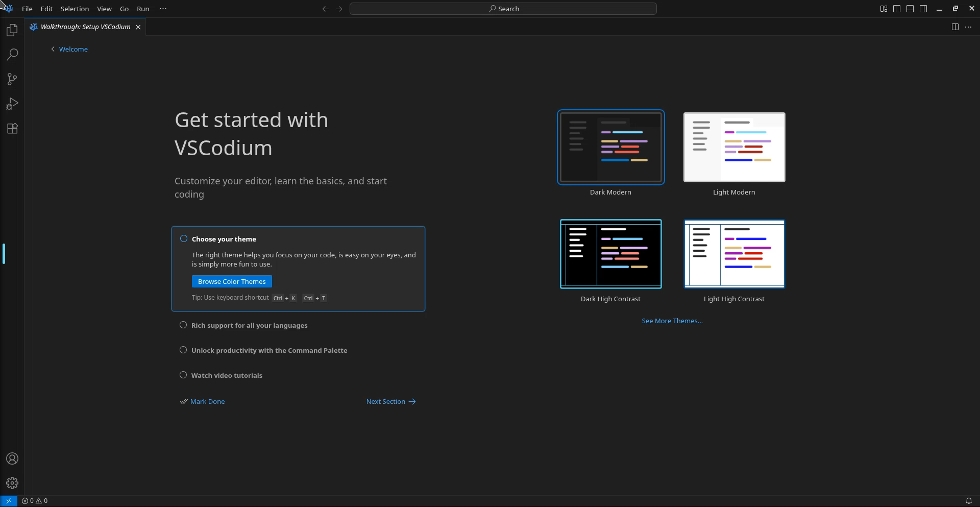This screenshot has height=507, width=980.
Task: Click the Dark Modern label text
Action: coord(610,192)
